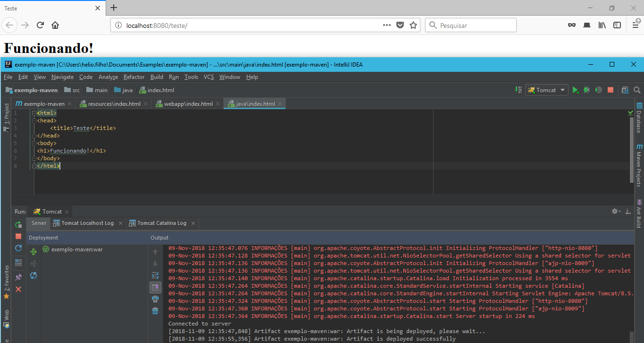Open Maven Projects side panel

[x=639, y=165]
